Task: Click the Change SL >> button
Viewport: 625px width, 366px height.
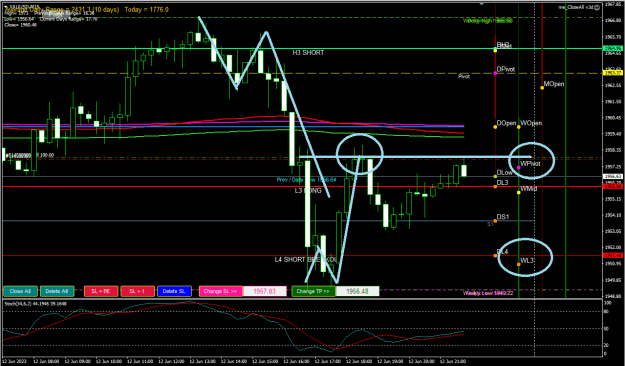Action: click(x=220, y=291)
